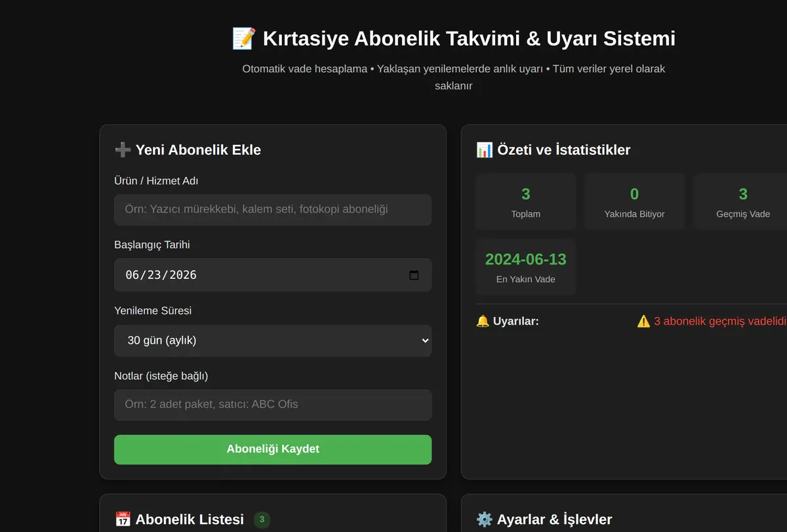Click the Toplam statistic card
This screenshot has width=787, height=532.
(526, 201)
